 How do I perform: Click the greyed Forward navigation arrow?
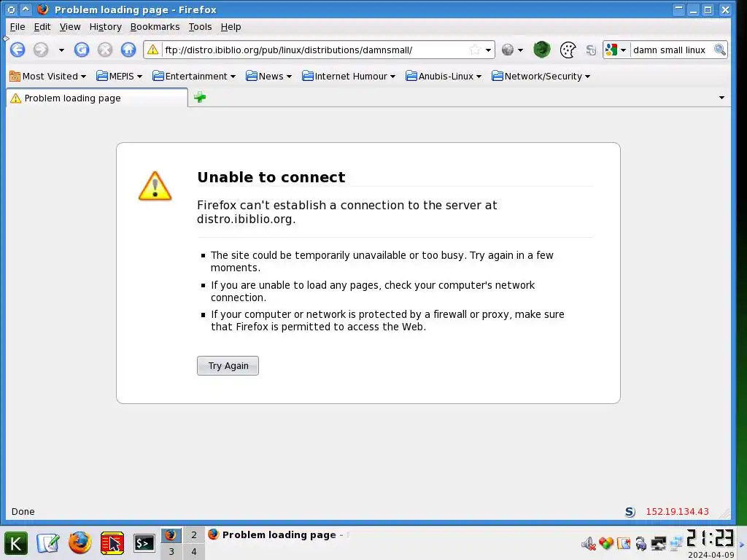pos(41,50)
